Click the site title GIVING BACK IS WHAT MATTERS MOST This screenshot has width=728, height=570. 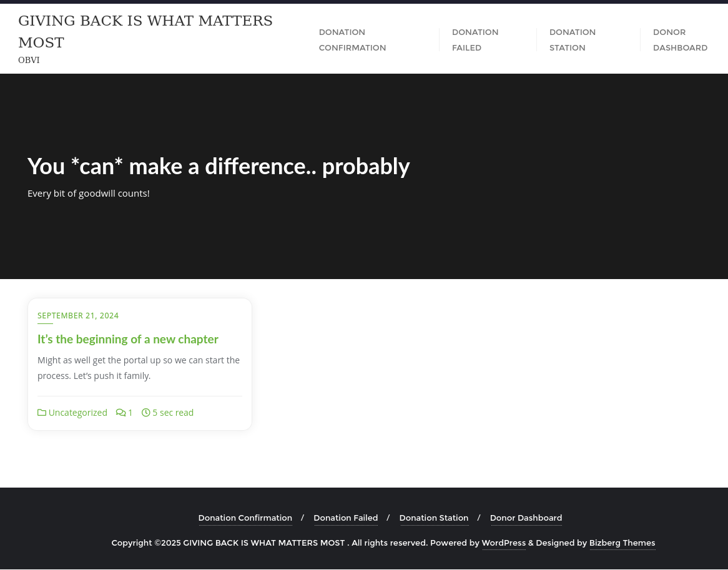click(145, 31)
